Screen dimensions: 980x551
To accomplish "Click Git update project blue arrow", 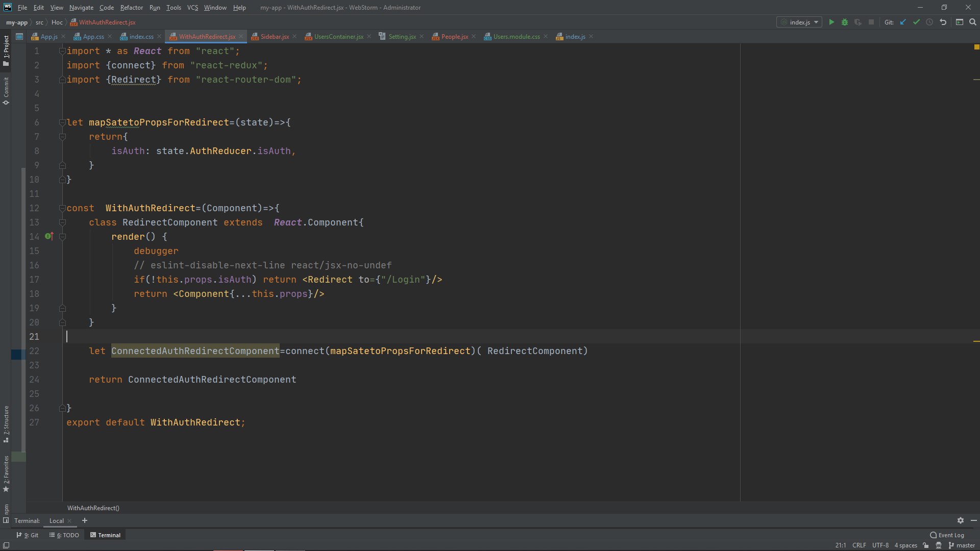I will [x=903, y=22].
